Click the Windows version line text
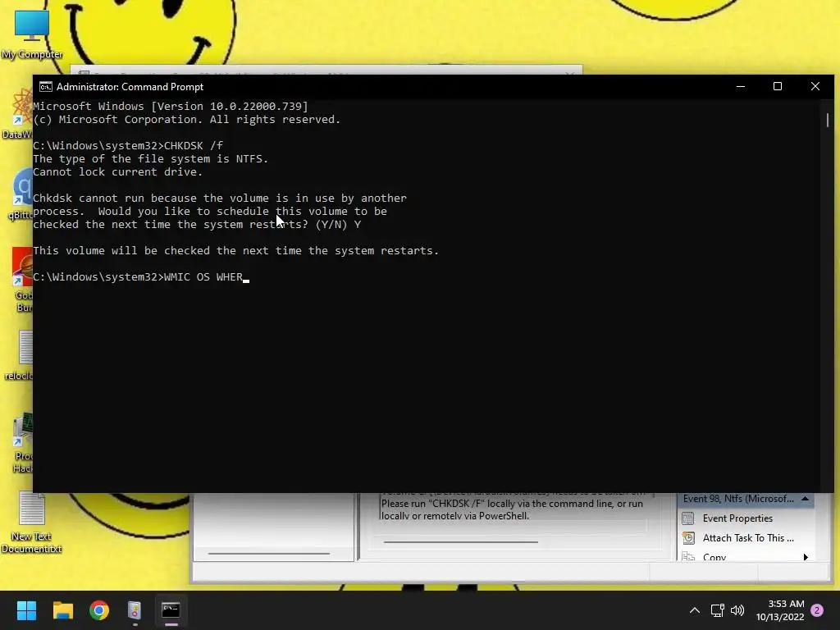This screenshot has height=630, width=840. tap(171, 106)
